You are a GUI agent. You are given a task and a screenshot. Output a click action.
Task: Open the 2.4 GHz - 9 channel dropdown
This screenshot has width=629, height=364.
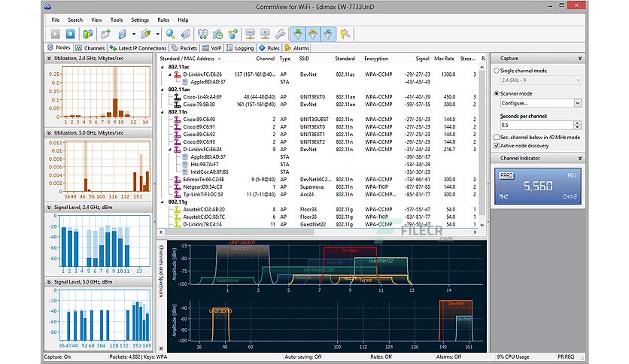pyautogui.click(x=540, y=80)
